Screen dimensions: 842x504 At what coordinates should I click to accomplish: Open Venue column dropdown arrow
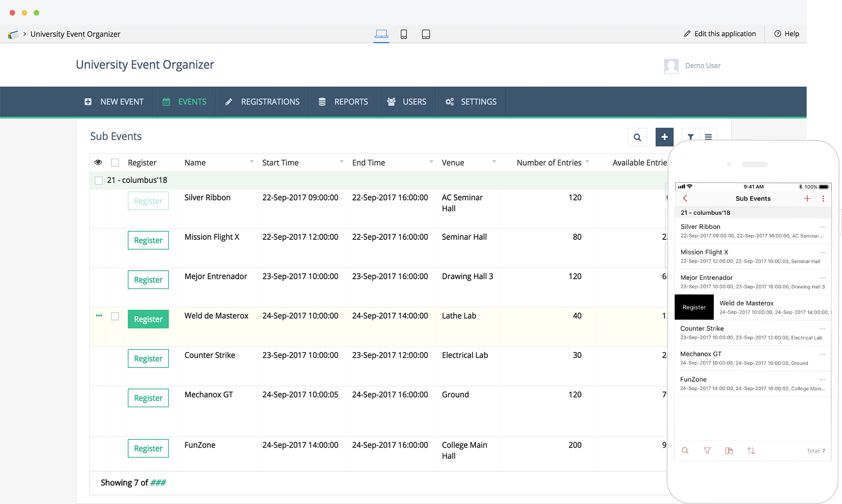click(x=494, y=162)
